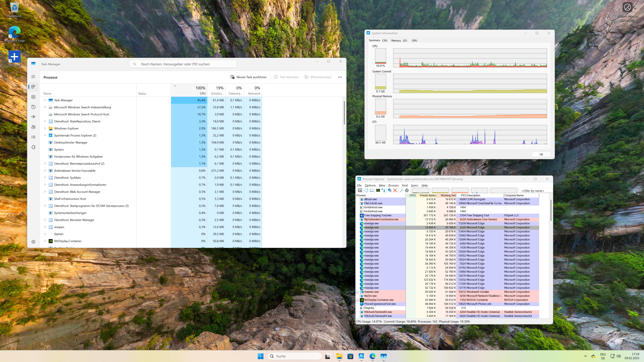
Task: Click the crosshair Find Window's Process icon
Action: (x=407, y=190)
